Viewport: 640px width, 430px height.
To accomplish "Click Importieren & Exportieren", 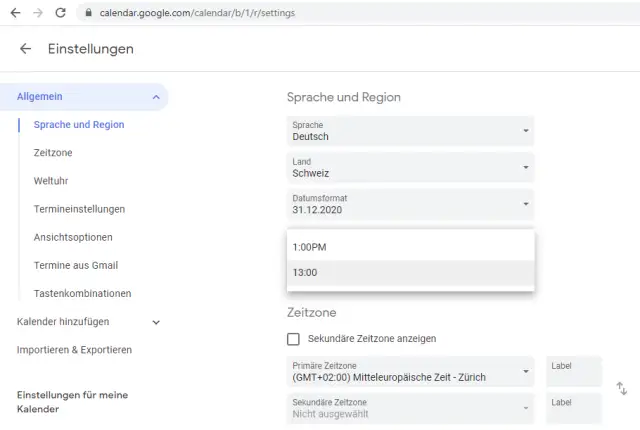I will [x=73, y=350].
